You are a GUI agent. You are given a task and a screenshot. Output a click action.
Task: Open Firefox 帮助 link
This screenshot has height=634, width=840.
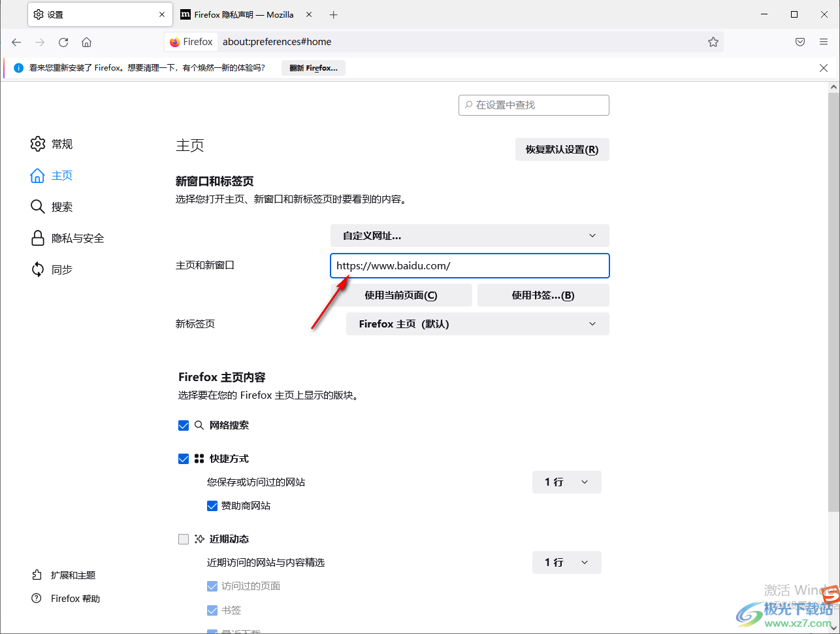(66, 599)
